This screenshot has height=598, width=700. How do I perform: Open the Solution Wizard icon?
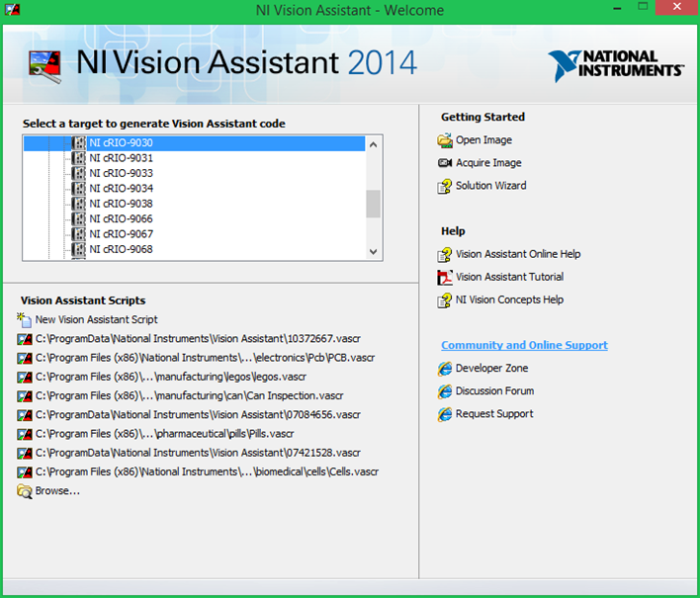click(445, 186)
